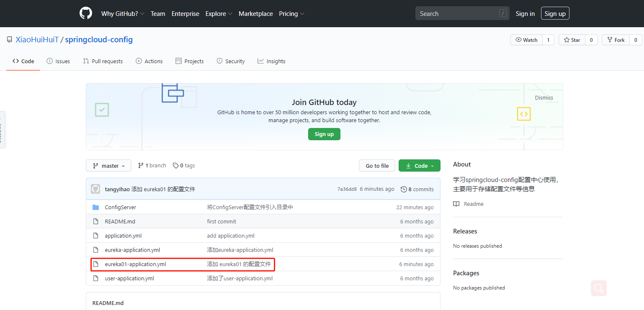Open the eureka-application.yml file
Image resolution: width=644 pixels, height=310 pixels.
[x=132, y=250]
